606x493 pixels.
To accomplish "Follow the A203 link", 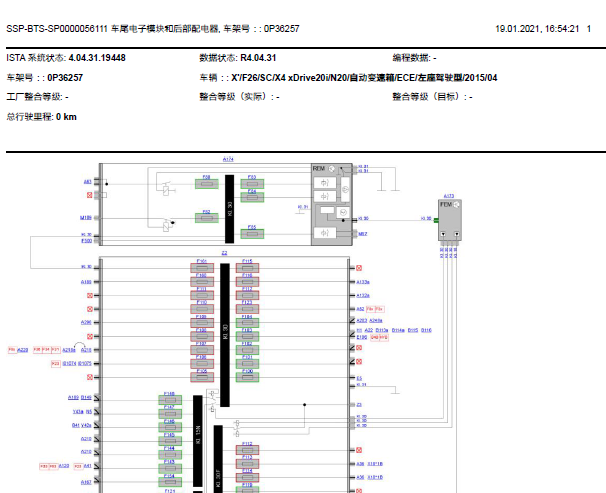I will pyautogui.click(x=362, y=321).
